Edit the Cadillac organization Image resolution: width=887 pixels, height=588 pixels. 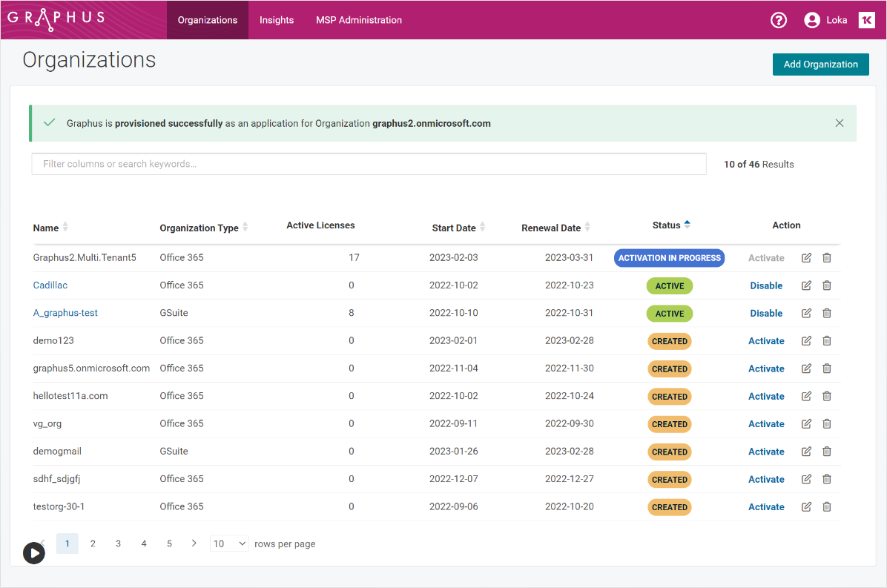coord(806,285)
